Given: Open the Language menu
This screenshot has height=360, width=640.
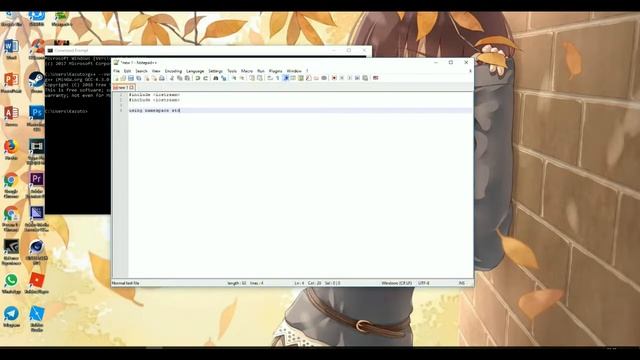Looking at the screenshot, I should tap(195, 71).
